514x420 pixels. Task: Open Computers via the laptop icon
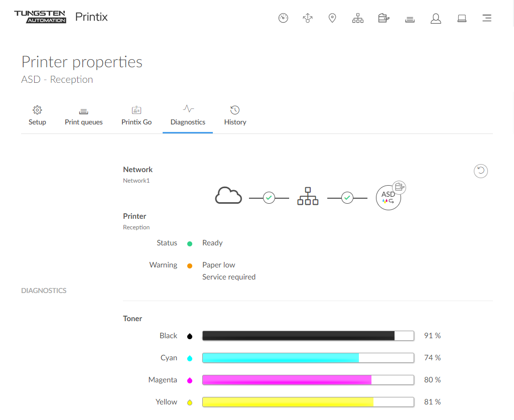click(462, 19)
